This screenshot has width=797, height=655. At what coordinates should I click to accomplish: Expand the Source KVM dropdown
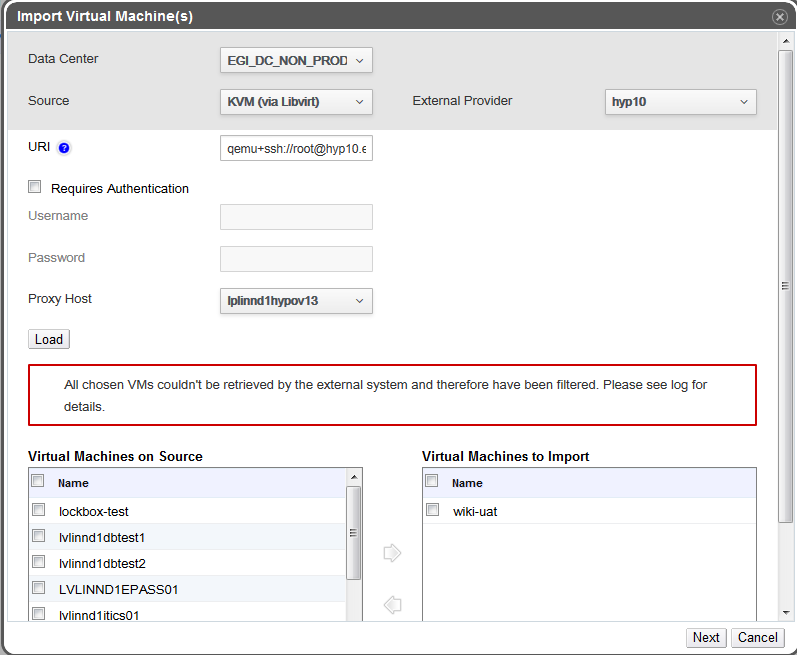[296, 102]
